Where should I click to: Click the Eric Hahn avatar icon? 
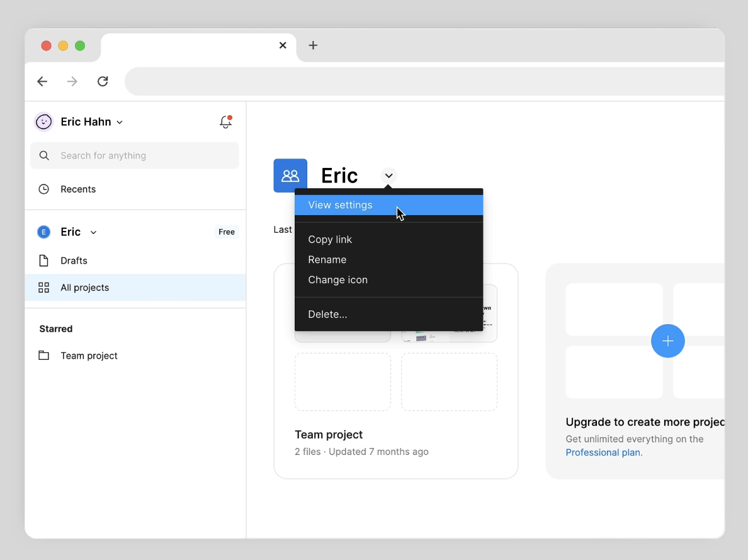click(x=43, y=122)
